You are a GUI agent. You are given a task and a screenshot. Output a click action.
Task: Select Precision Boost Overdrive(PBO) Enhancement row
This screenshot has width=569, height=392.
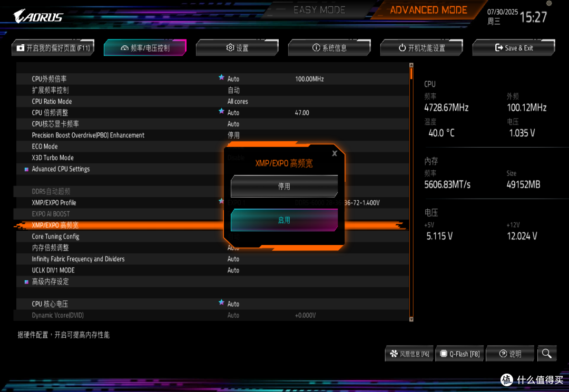(213, 135)
